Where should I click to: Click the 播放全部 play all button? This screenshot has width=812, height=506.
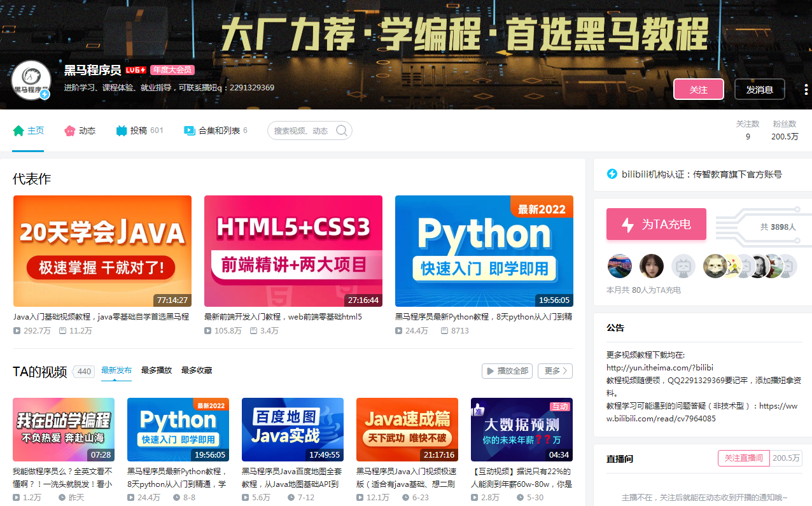[x=507, y=371]
